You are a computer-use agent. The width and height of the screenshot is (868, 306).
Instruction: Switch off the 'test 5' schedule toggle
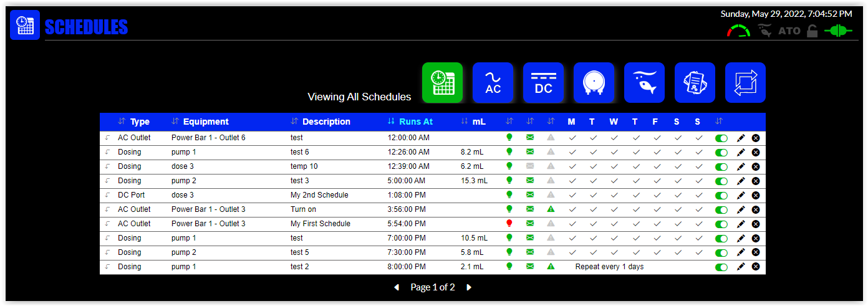pos(721,252)
